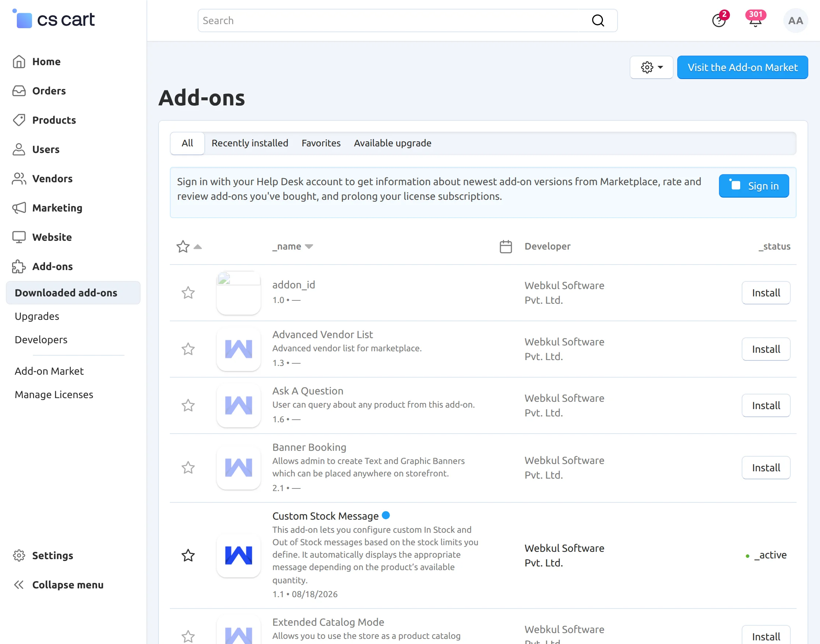Image resolution: width=820 pixels, height=644 pixels.
Task: Open the Home menu icon
Action: [x=19, y=61]
